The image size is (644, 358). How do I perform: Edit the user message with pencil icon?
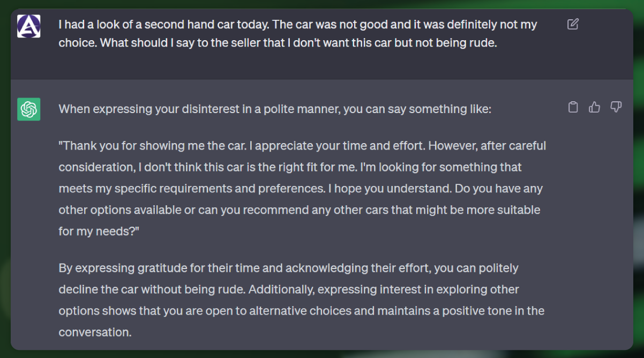click(573, 24)
